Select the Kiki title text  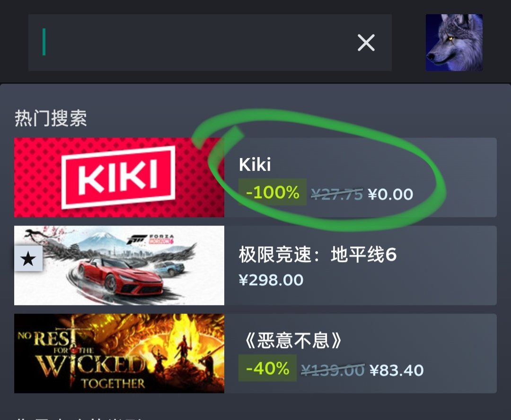(x=255, y=164)
